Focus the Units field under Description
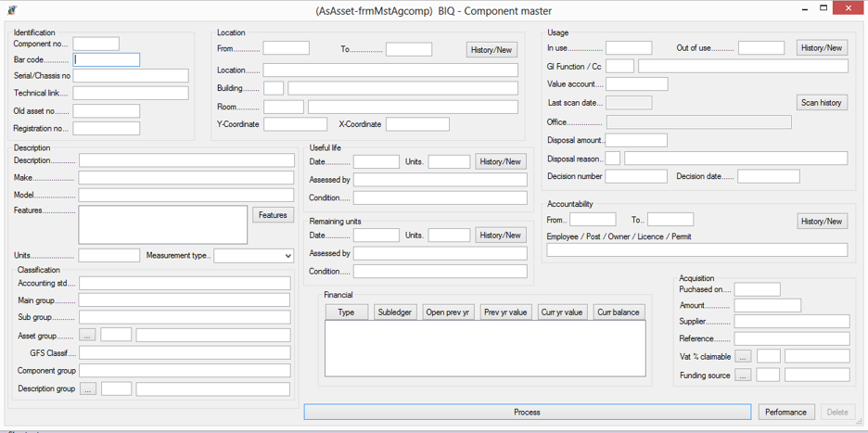Viewport: 868px width, 433px height. click(x=109, y=255)
